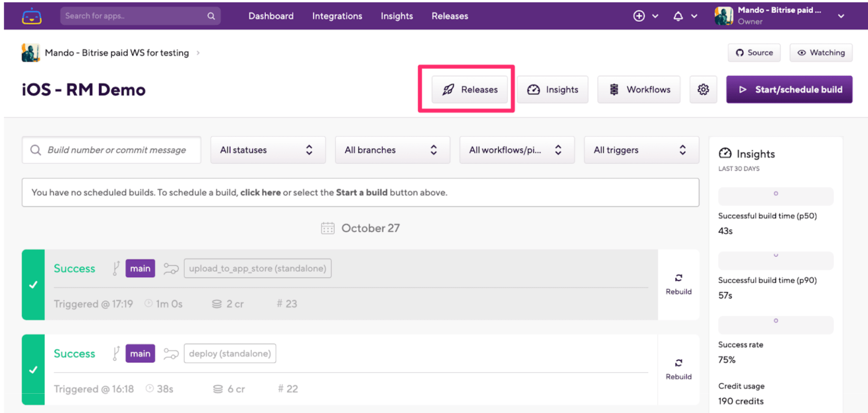This screenshot has width=868, height=413.
Task: Click the Rebuild icon for build 22
Action: click(x=678, y=363)
